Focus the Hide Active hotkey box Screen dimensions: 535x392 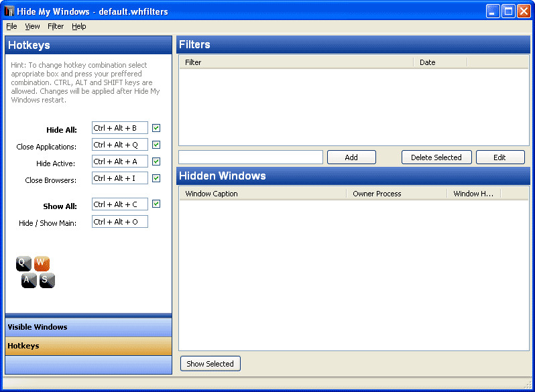tap(120, 161)
